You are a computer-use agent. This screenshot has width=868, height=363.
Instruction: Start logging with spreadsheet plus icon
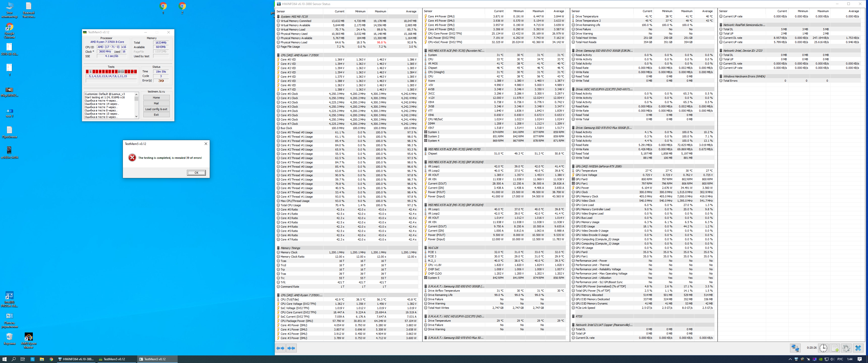[835, 348]
